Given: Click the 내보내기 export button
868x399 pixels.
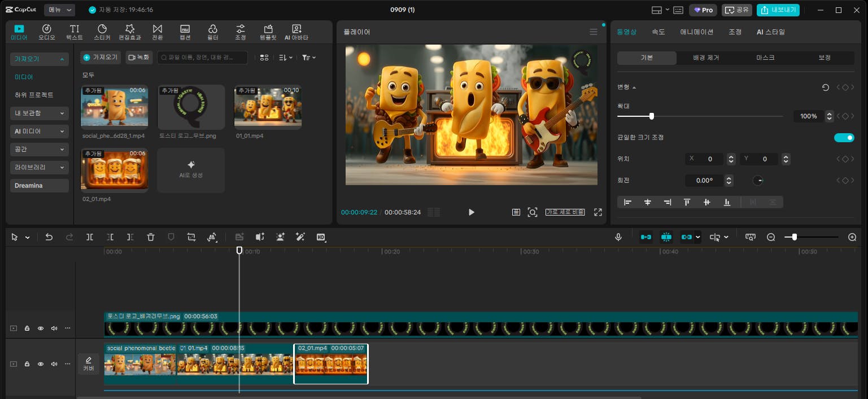Looking at the screenshot, I should coord(778,10).
